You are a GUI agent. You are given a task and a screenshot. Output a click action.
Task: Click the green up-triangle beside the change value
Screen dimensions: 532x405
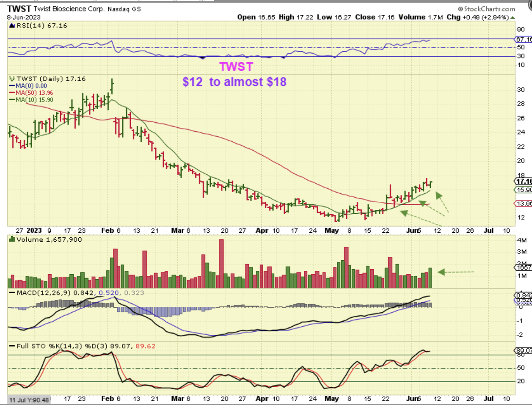(x=513, y=17)
